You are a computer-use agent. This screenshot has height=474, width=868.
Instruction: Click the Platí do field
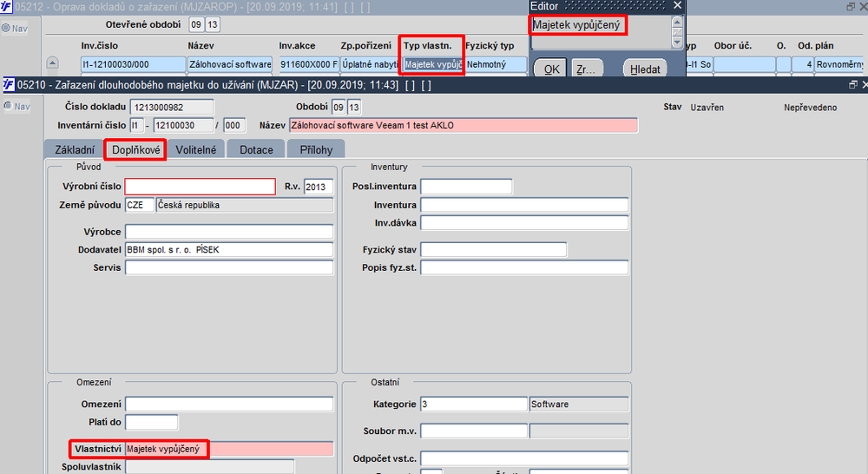152,422
